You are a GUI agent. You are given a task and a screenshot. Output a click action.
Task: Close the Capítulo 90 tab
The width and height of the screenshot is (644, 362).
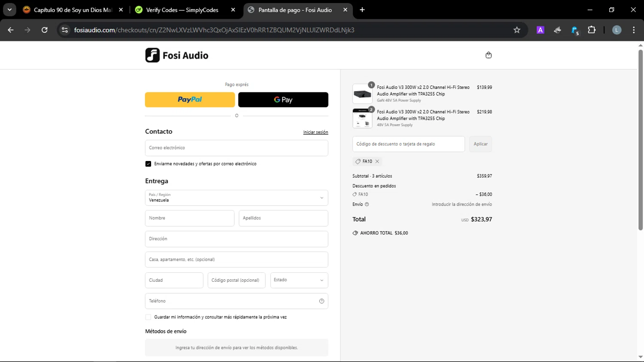coord(121,10)
